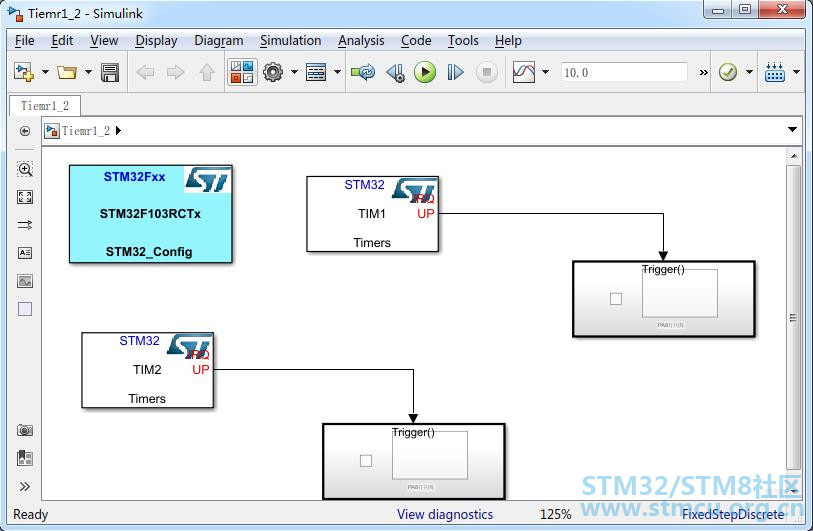Click the vertical scrollbar up arrow
The image size is (813, 531).
point(794,156)
